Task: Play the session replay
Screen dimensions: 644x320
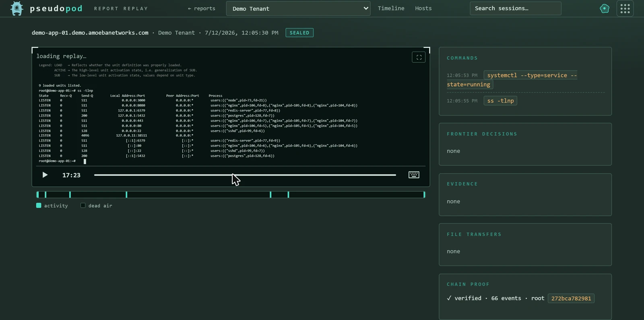Action: point(45,175)
